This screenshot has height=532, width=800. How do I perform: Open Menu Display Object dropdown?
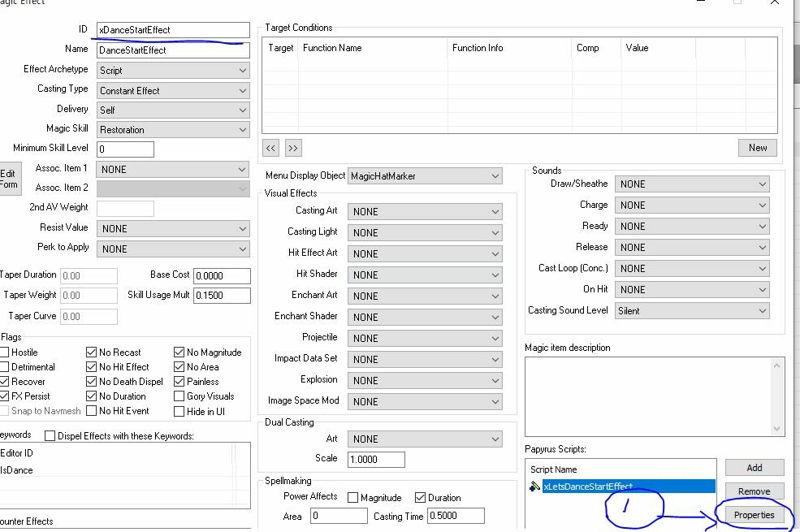tap(425, 176)
